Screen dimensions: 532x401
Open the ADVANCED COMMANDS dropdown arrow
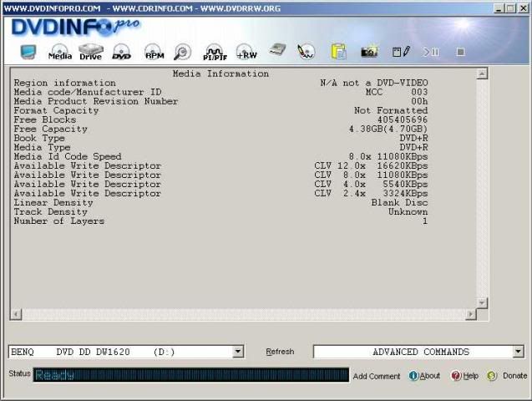click(x=518, y=352)
